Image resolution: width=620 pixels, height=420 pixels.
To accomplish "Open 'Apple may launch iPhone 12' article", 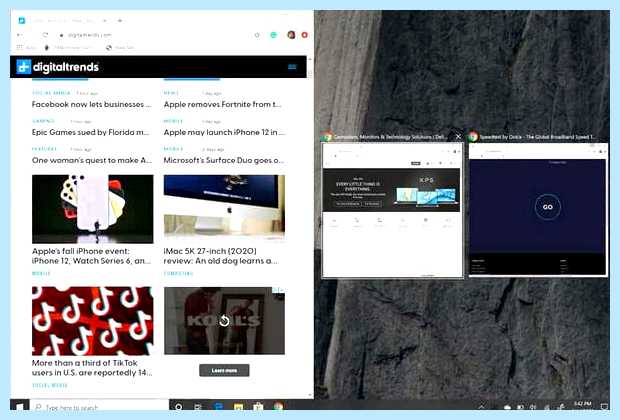I will pyautogui.click(x=224, y=132).
